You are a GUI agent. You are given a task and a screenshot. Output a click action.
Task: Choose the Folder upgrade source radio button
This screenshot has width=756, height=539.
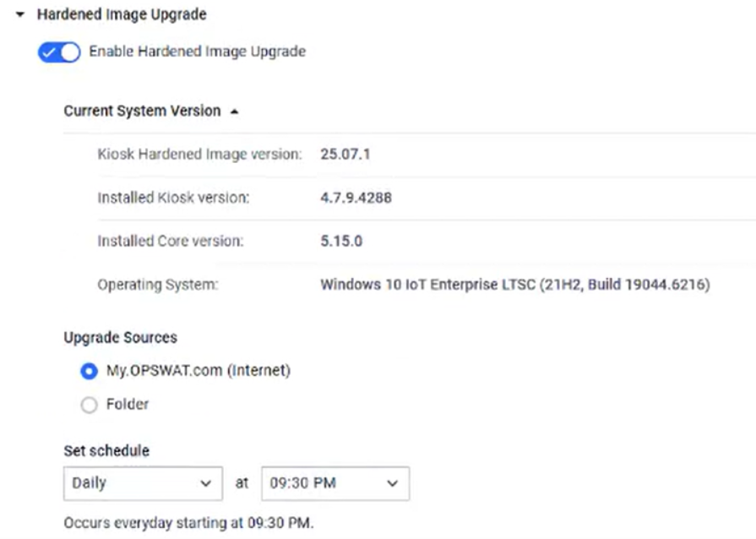click(x=89, y=406)
